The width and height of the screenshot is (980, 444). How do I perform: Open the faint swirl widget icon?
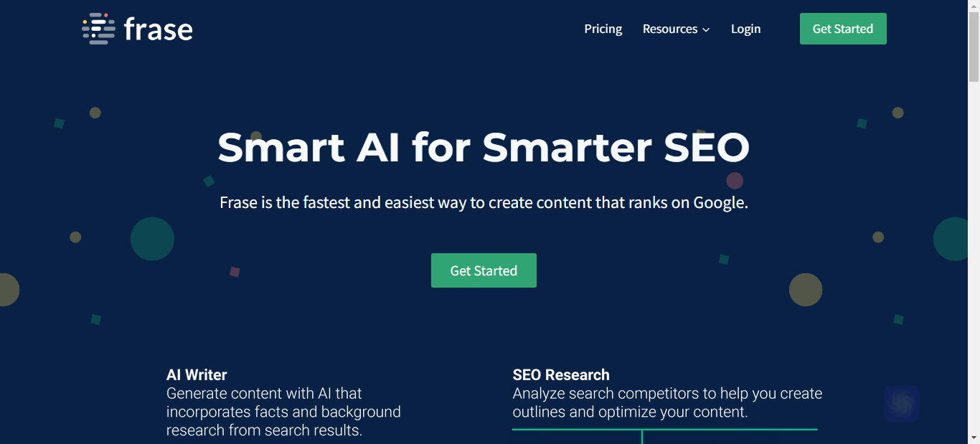coord(901,404)
